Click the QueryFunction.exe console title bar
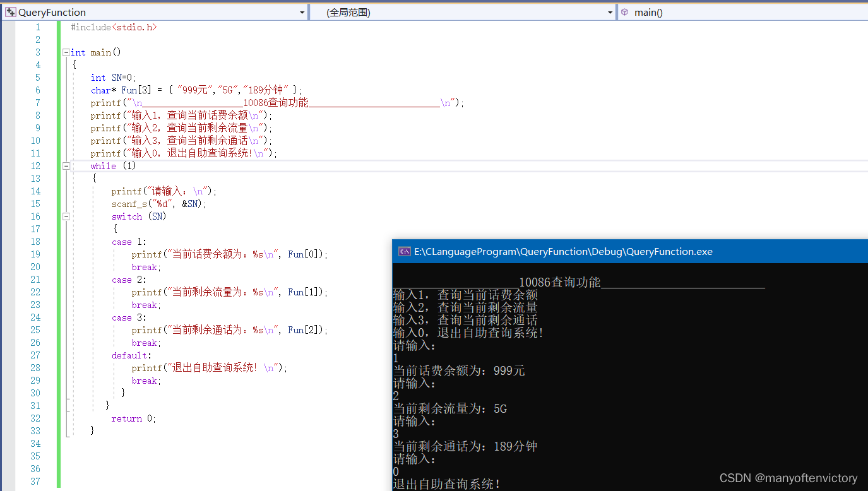 [x=630, y=251]
